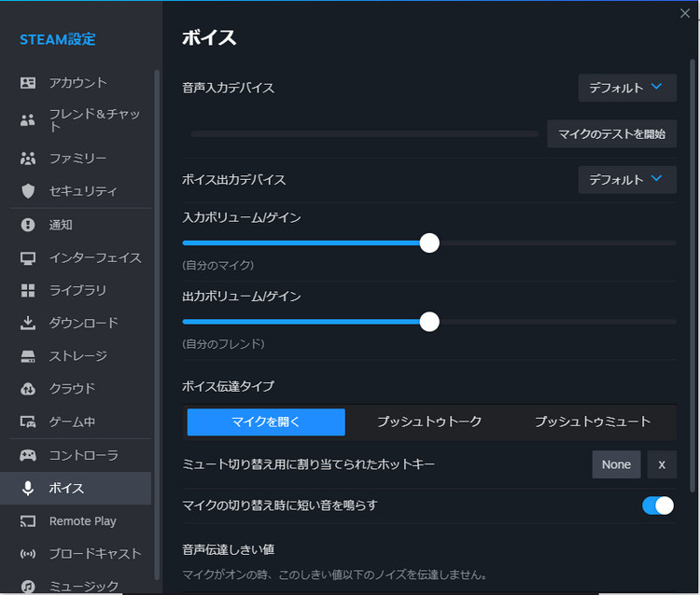Select プッシュトゥミュート transmission type
The height and width of the screenshot is (595, 700).
593,422
